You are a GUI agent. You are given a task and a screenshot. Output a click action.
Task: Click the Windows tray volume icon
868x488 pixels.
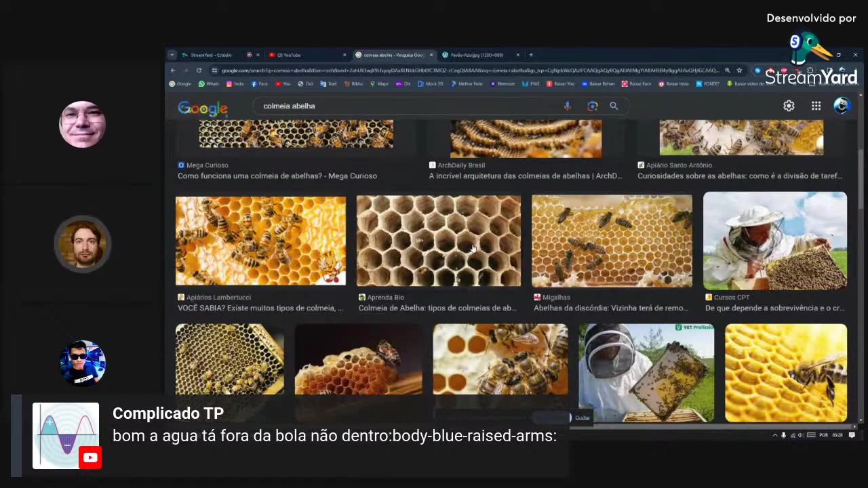800,435
